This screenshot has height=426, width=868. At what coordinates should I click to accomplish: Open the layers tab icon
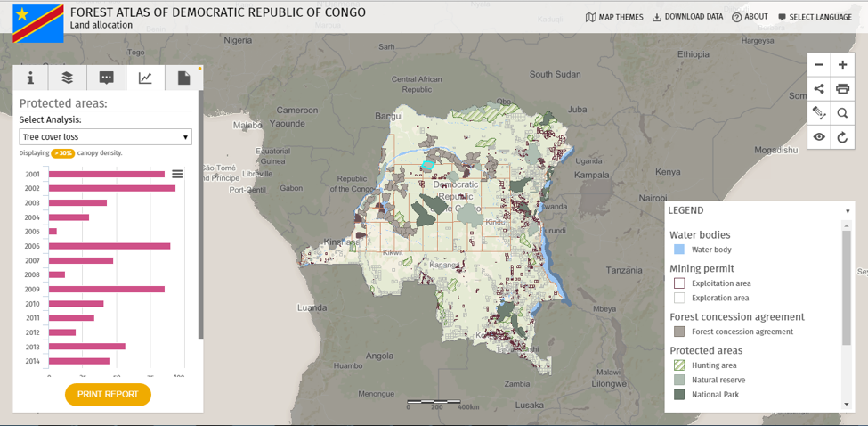tap(68, 78)
